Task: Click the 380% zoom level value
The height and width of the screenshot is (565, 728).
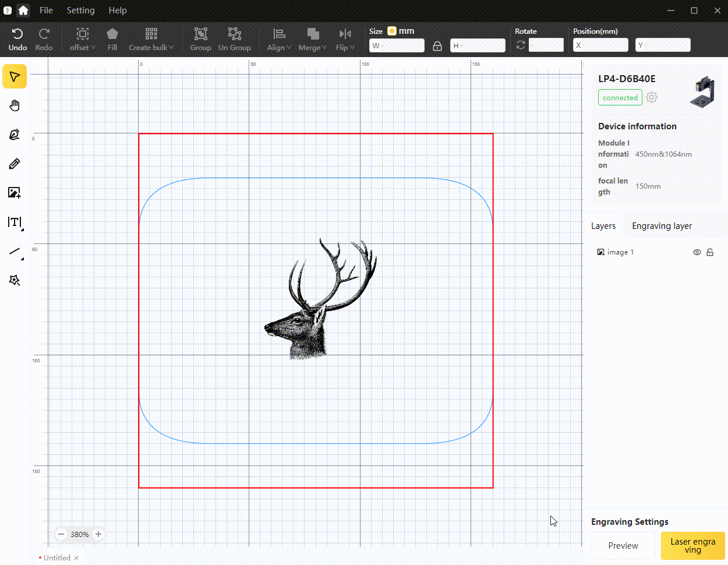Action: point(80,534)
